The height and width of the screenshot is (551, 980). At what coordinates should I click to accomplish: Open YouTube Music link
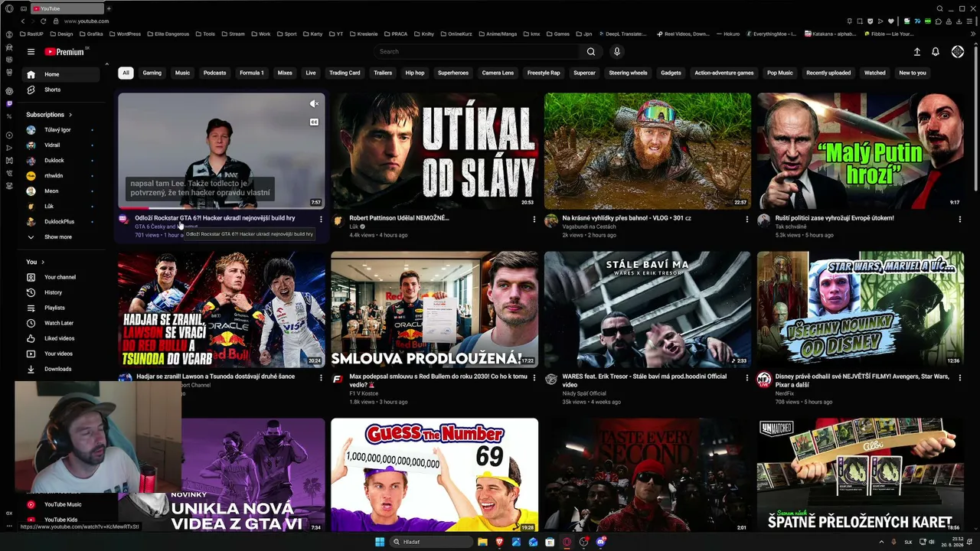pyautogui.click(x=63, y=504)
